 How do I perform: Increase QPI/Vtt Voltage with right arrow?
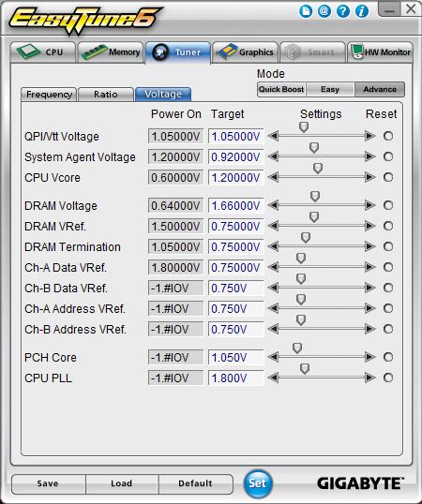(369, 136)
